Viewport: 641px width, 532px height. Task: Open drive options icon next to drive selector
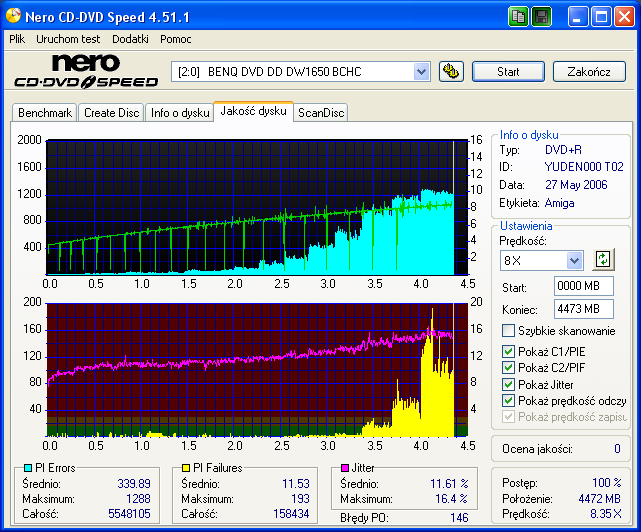coord(451,72)
